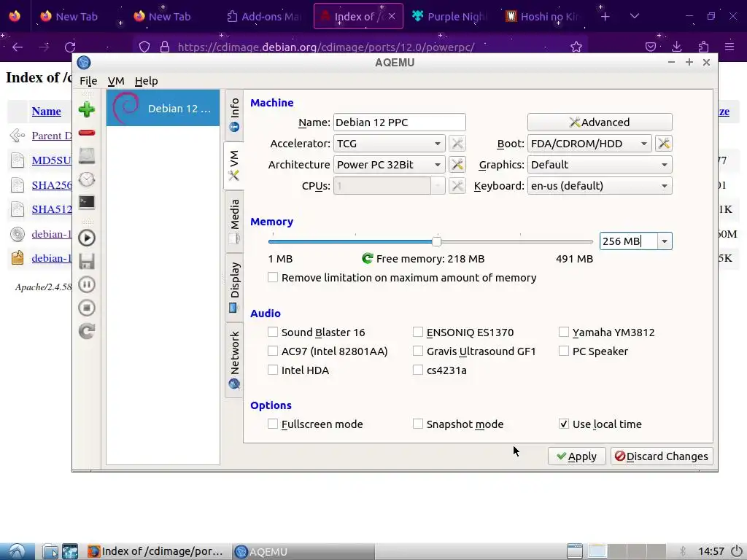Viewport: 747px width, 560px height.
Task: Open the Boot FDA/CDROM/HDD dropdown
Action: click(589, 144)
